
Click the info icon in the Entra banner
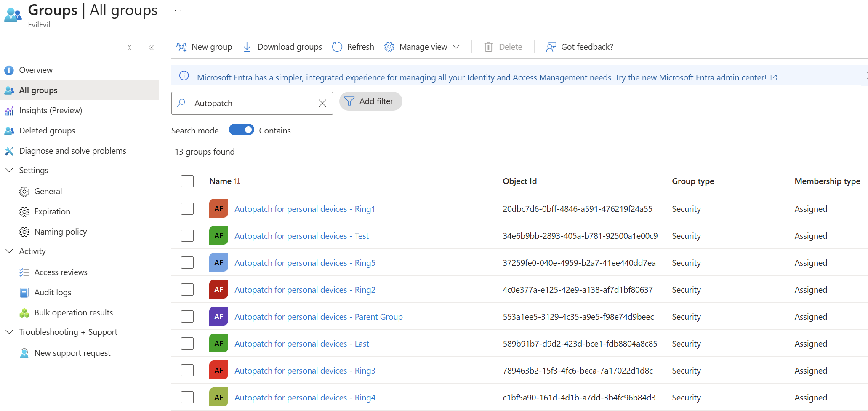(x=184, y=76)
